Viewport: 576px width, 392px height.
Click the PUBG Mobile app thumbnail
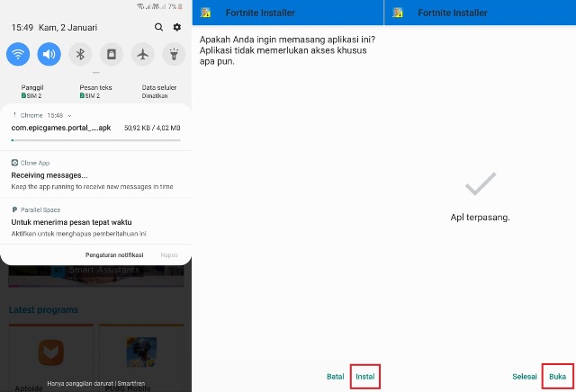click(141, 352)
